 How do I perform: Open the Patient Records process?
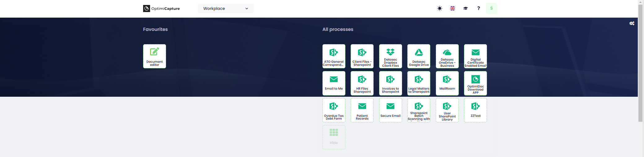coord(362,110)
